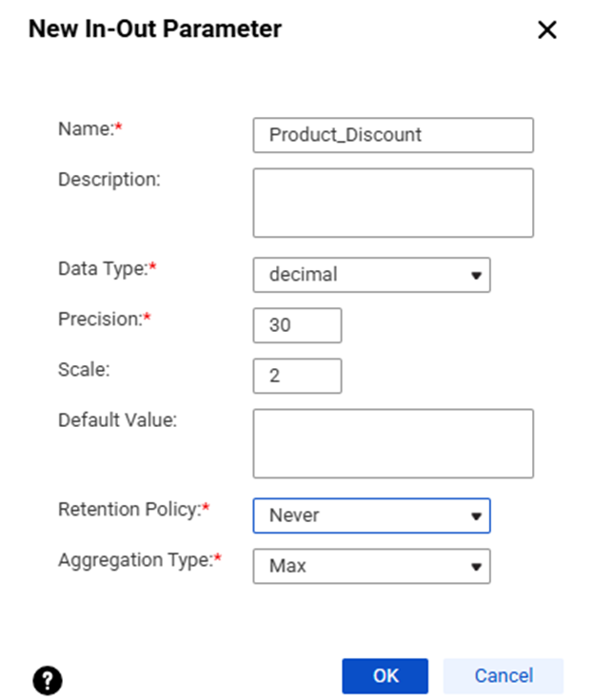Click the help question mark icon
592x700 pixels.
(x=48, y=679)
